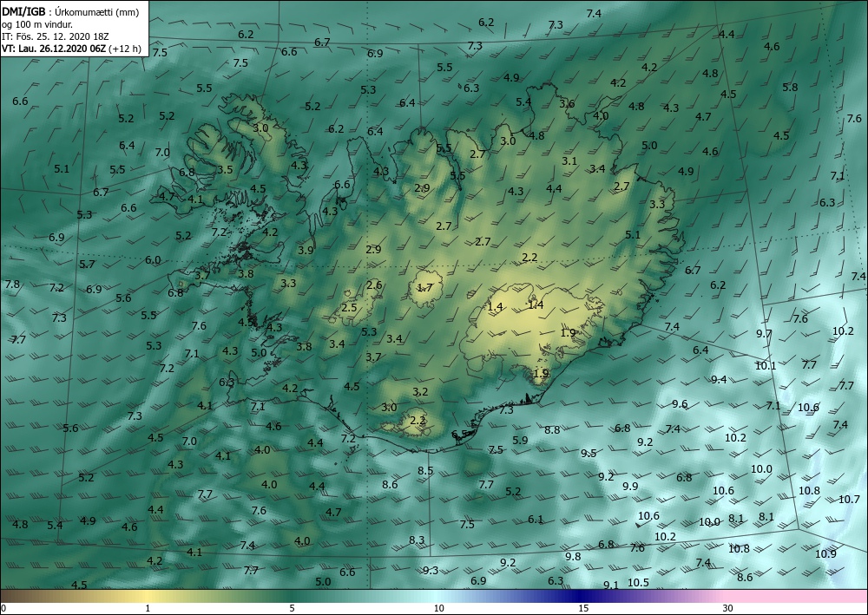Click the 3.2 precipitation value
The image size is (868, 615).
pyautogui.click(x=421, y=392)
